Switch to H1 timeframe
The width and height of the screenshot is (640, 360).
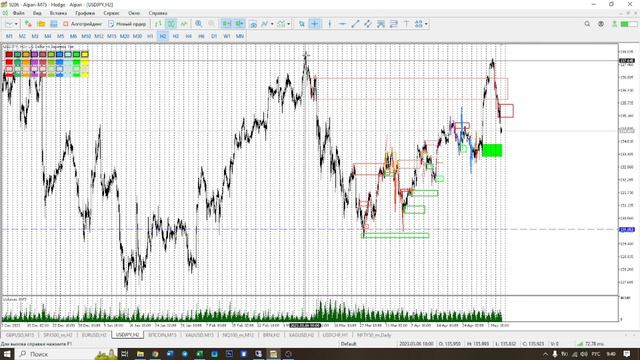(150, 36)
